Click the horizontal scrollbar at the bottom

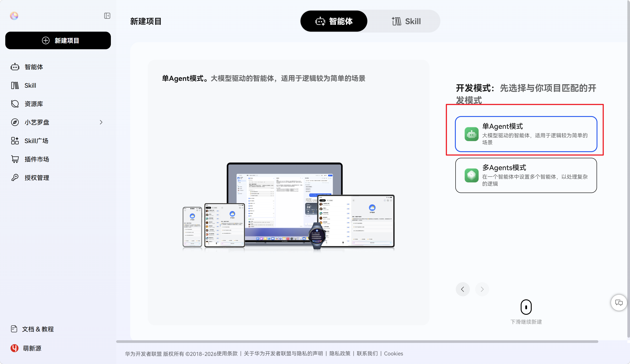[357, 342]
